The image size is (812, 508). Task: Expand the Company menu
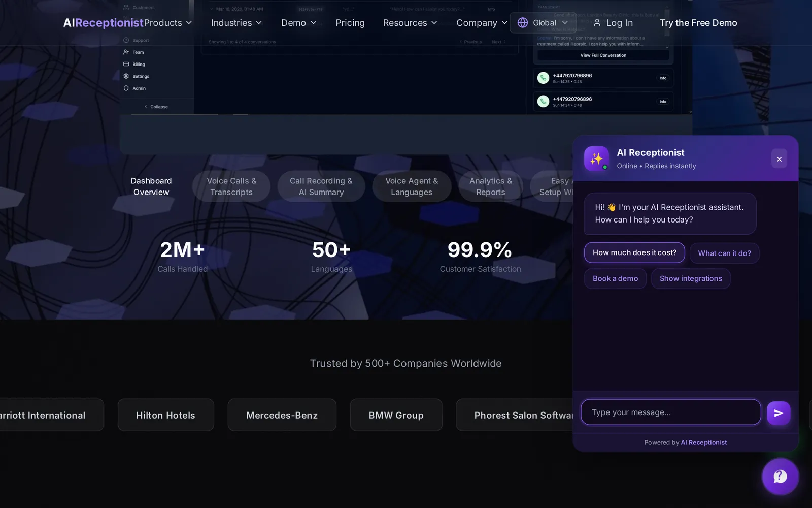point(482,23)
